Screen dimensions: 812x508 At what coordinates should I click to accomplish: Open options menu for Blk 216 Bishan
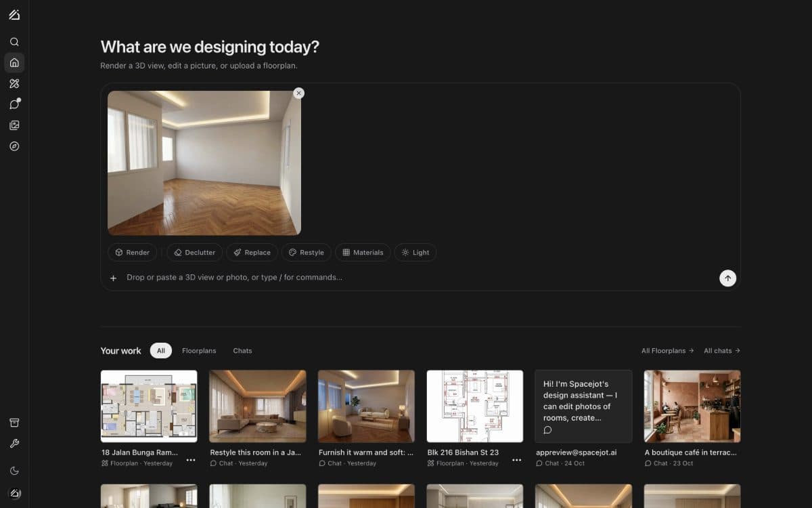(x=517, y=460)
